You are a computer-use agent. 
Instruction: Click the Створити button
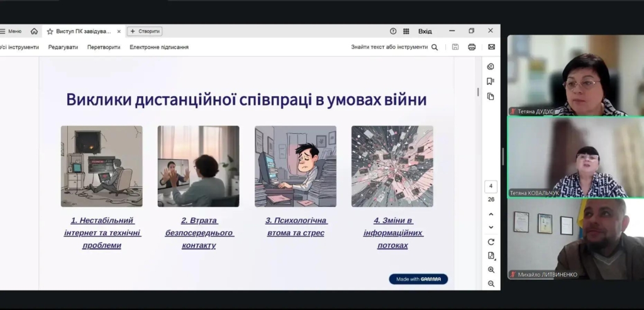[x=145, y=31]
